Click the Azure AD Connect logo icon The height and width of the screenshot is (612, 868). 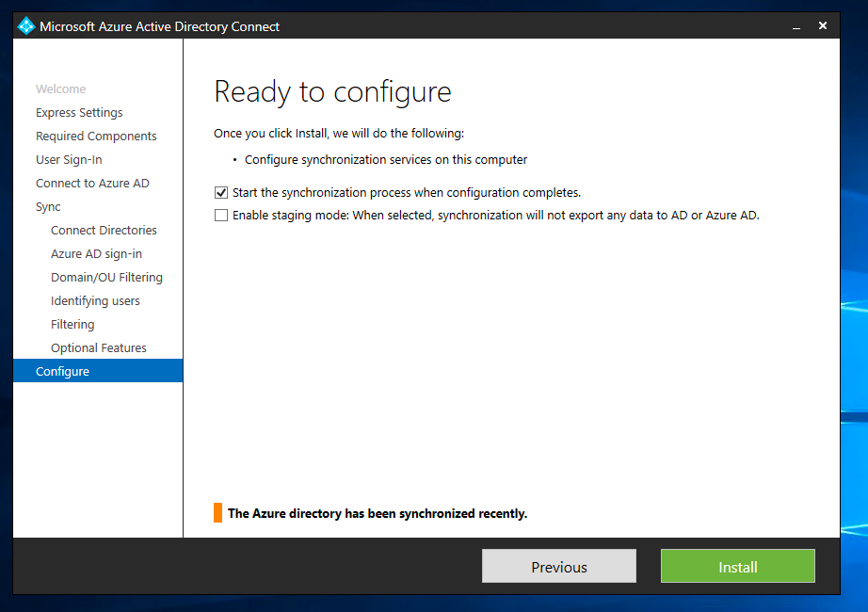click(x=26, y=26)
